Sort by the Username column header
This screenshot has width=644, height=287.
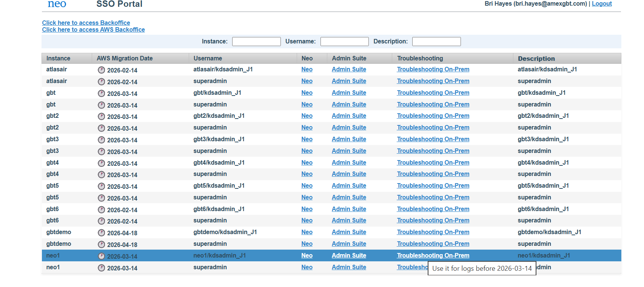(x=243, y=58)
